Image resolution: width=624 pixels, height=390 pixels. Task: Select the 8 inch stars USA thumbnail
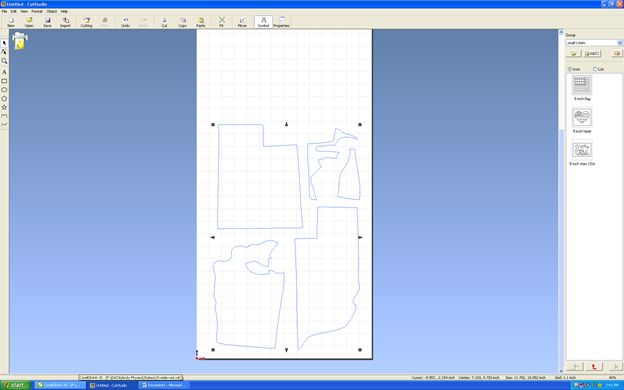pos(582,150)
